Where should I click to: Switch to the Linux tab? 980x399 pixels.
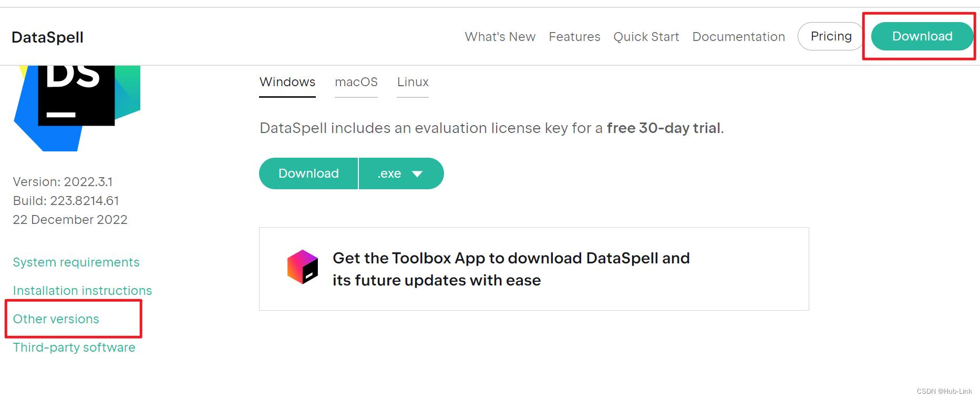pos(413,82)
